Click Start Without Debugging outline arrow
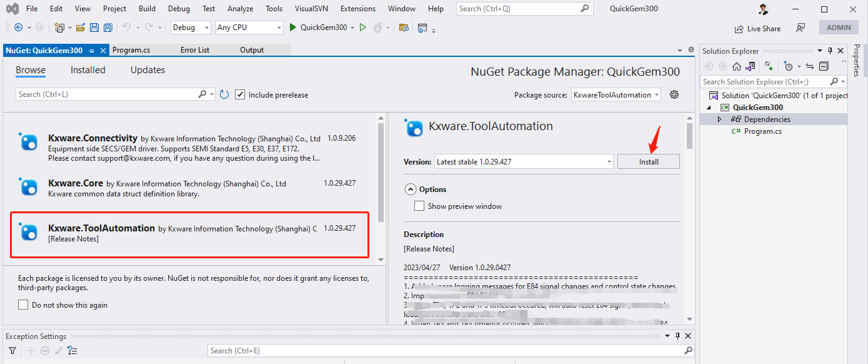The height and width of the screenshot is (364, 868). pos(362,28)
